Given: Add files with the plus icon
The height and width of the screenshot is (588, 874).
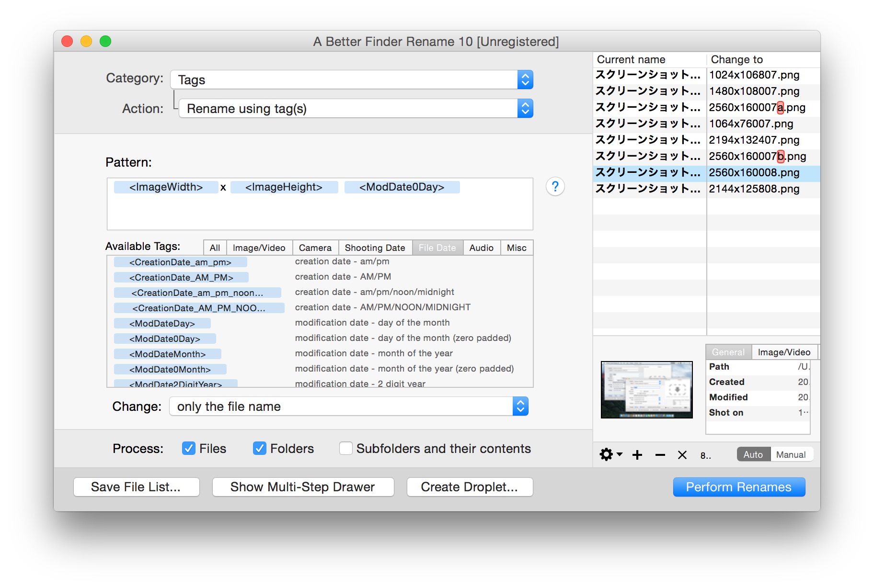Looking at the screenshot, I should (x=637, y=455).
